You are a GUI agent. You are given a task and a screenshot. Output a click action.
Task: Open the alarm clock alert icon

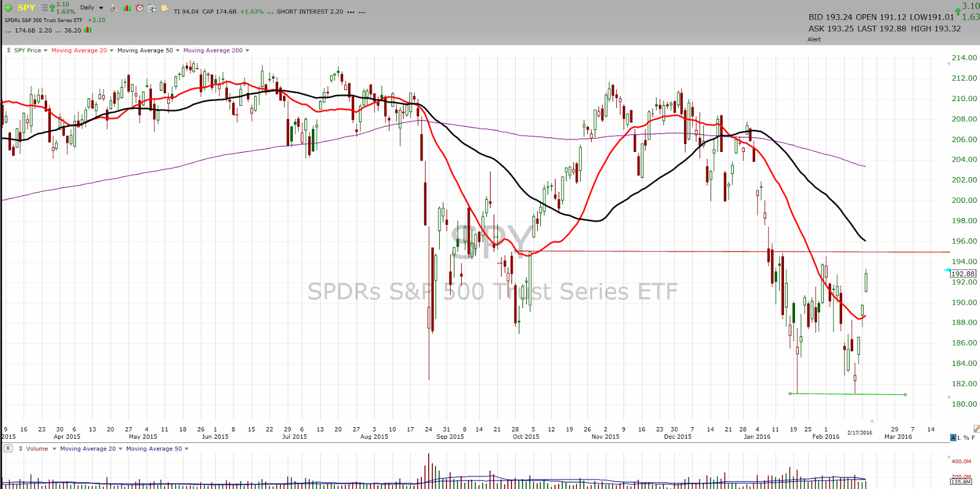tap(140, 8)
